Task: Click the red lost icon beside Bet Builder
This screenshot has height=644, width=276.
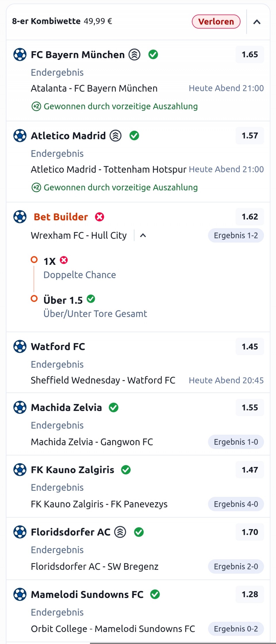Action: click(x=99, y=217)
